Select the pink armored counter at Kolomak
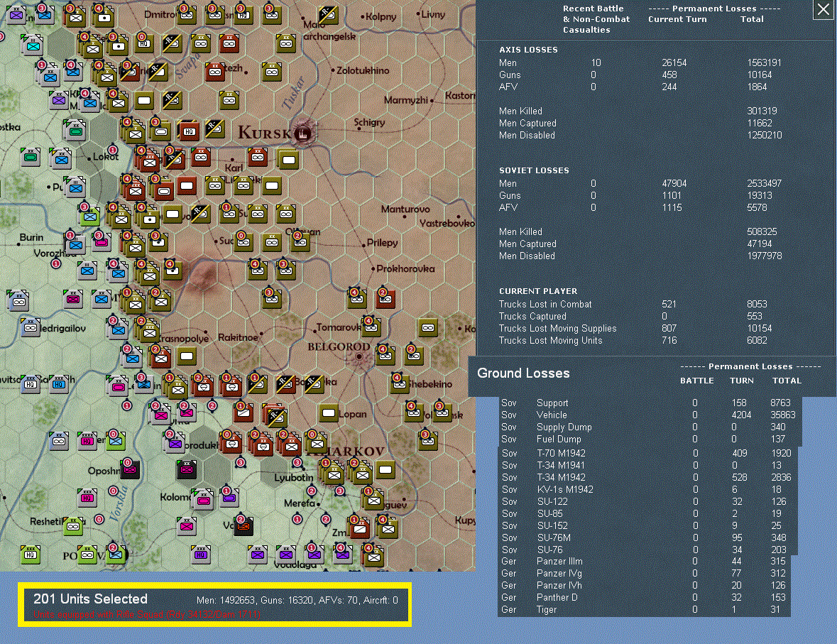The height and width of the screenshot is (644, 837). pos(203,499)
